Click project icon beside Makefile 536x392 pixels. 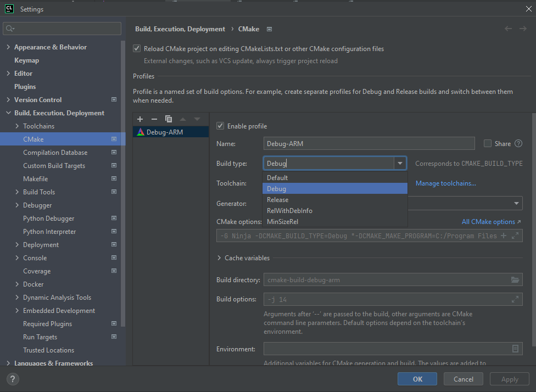tap(114, 178)
